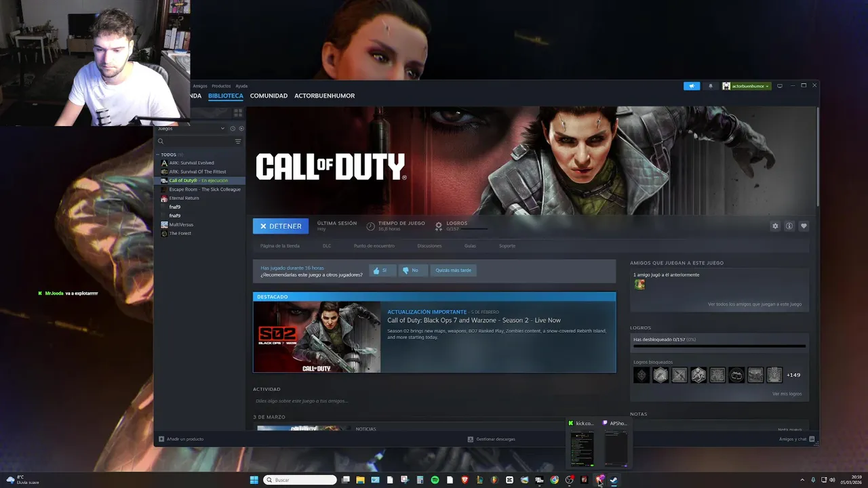Open Soporte tab

(x=507, y=246)
